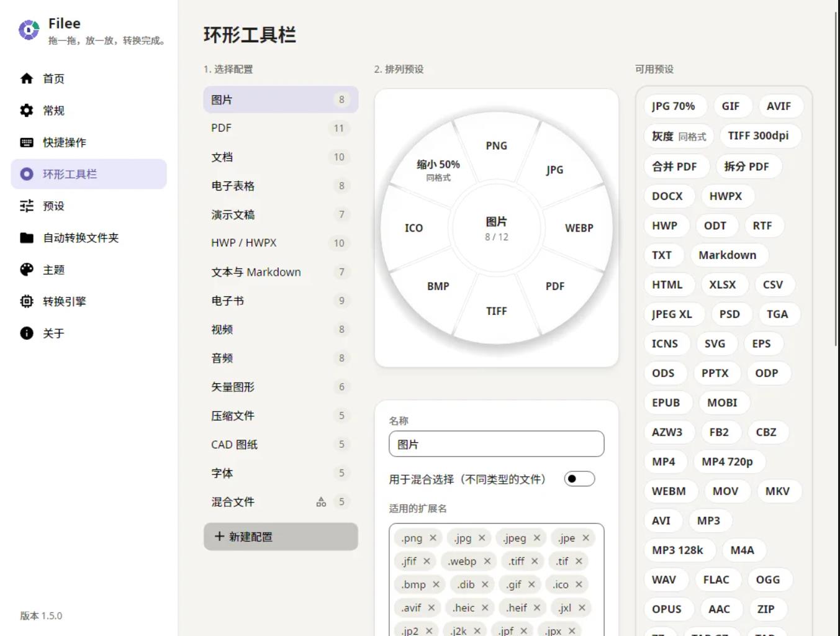Viewport: 840px width, 636px height.
Task: Select the HWP / HWPX configuration row
Action: 281,243
